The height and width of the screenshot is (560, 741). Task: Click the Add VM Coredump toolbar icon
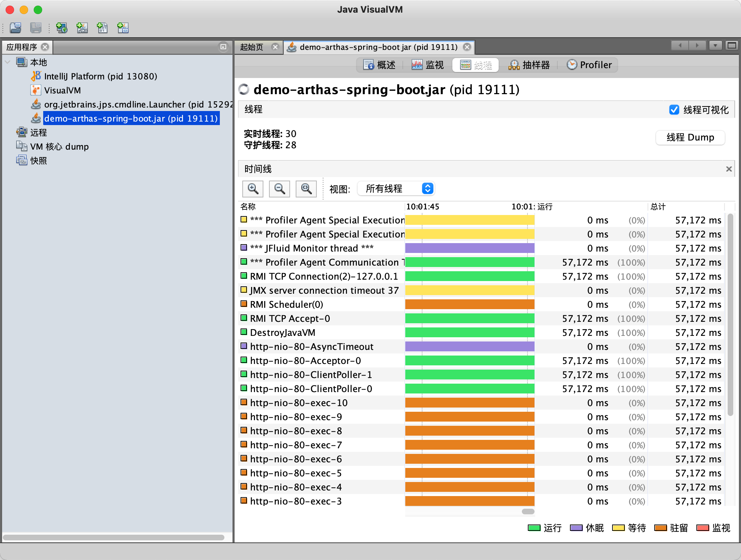tap(102, 28)
